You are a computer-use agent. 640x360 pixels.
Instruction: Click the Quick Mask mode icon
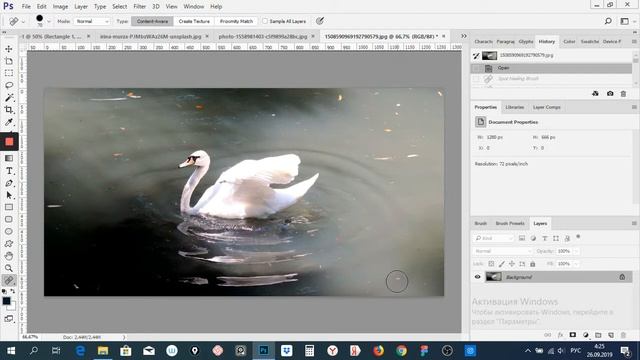coord(9,319)
